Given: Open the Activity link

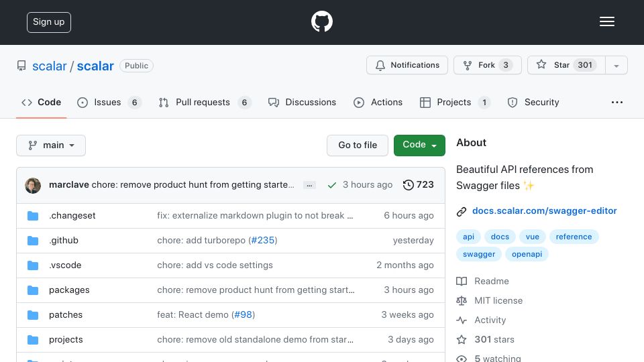Looking at the screenshot, I should tap(490, 320).
